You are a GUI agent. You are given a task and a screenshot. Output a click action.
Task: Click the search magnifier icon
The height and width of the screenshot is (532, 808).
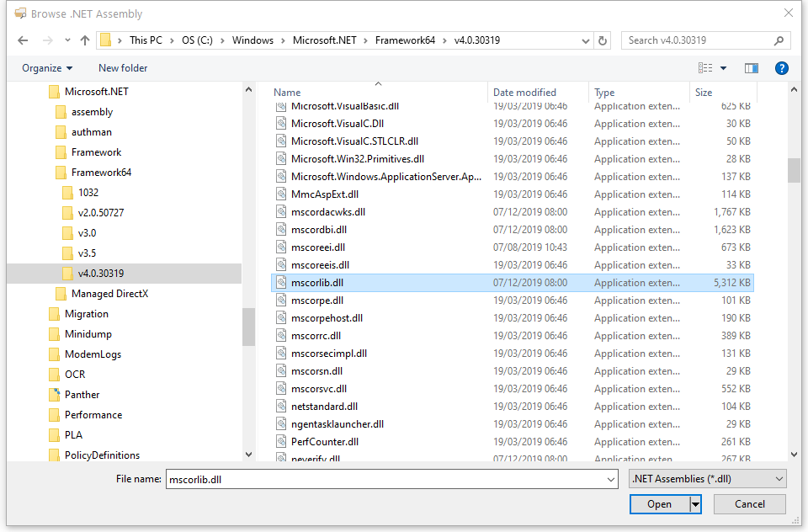tap(779, 40)
